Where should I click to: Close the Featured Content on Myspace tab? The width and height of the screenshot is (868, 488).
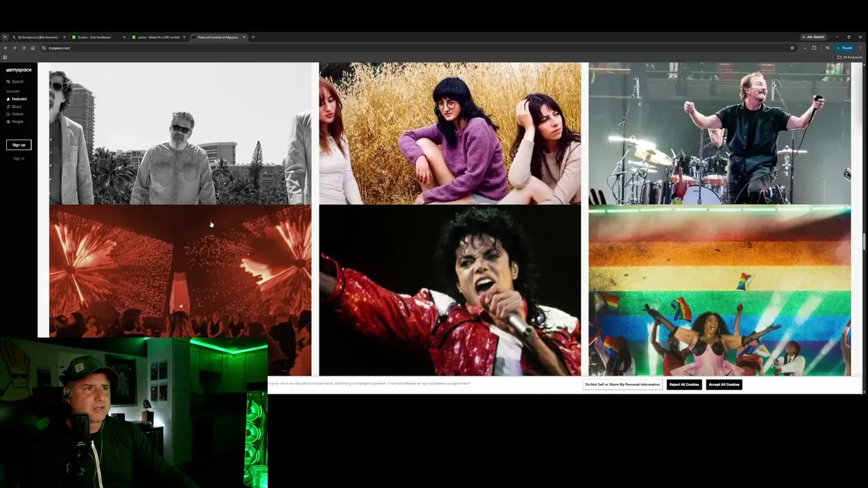point(244,37)
